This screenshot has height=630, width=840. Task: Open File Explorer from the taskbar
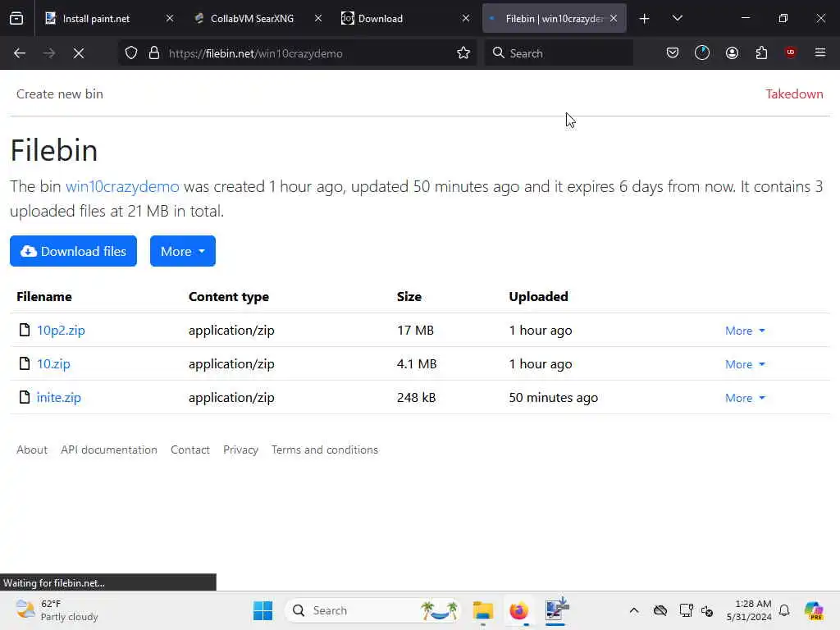click(x=482, y=610)
